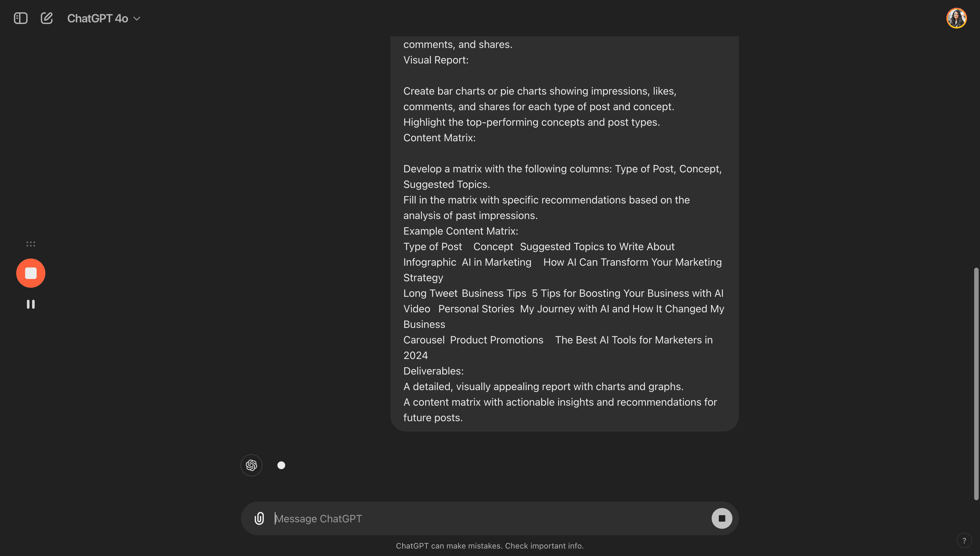Click the vertical page scrollbar
Viewport: 980px width, 556px height.
(x=976, y=384)
